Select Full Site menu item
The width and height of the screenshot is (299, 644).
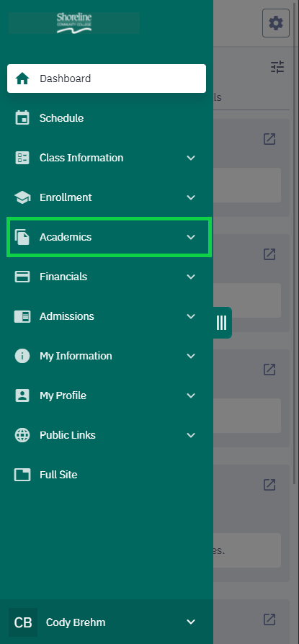pos(107,475)
